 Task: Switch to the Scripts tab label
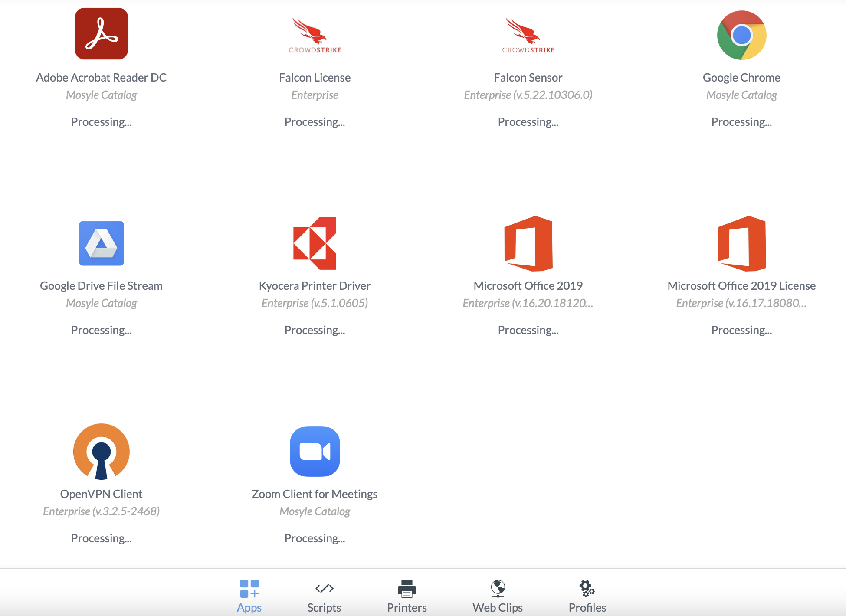click(324, 608)
